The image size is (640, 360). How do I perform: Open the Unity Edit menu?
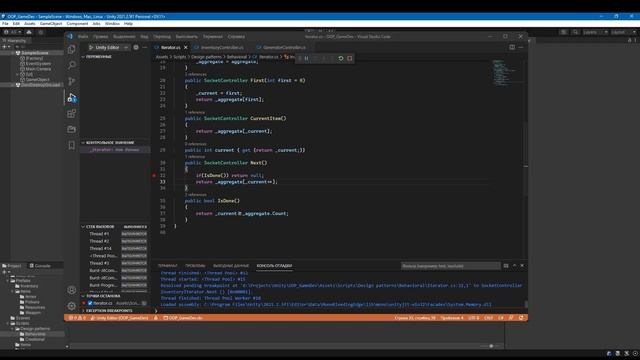pyautogui.click(x=16, y=24)
